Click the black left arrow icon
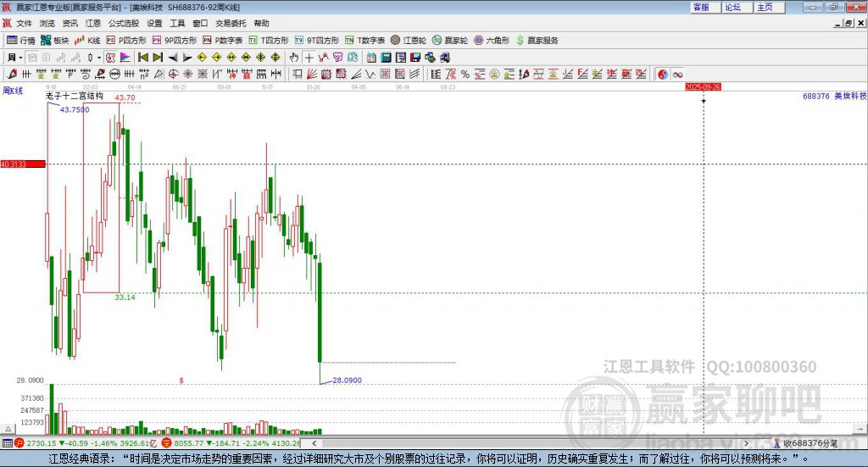 pos(173,58)
